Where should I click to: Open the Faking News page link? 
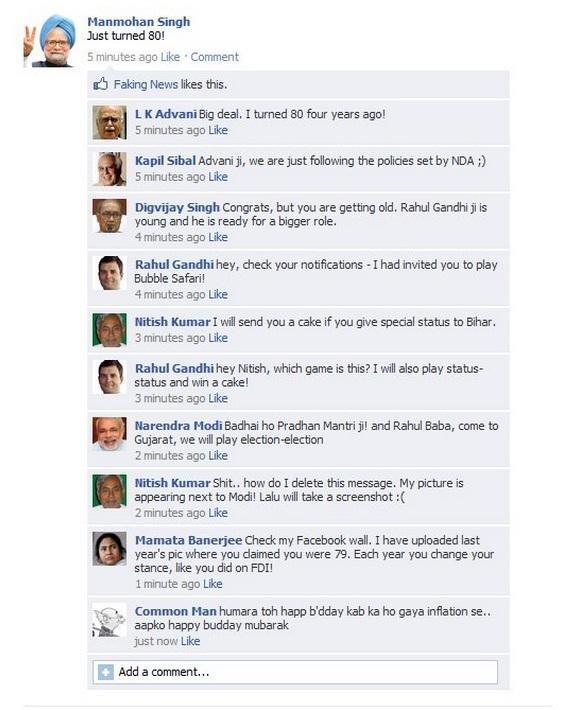(146, 85)
